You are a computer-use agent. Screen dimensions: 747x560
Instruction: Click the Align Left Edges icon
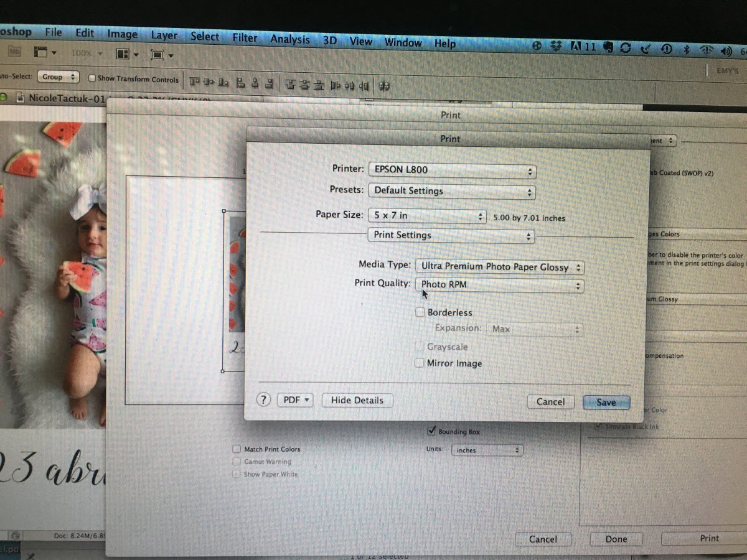pyautogui.click(x=239, y=82)
